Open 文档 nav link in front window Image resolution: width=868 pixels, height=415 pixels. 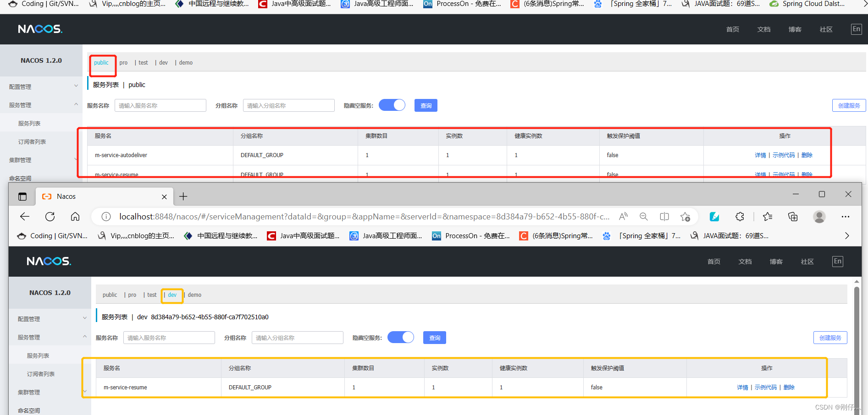coord(745,262)
